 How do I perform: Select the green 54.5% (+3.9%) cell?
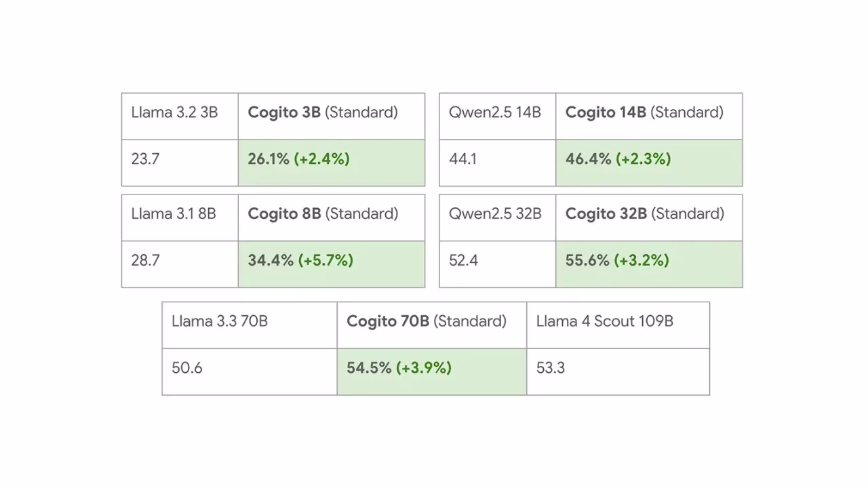click(x=432, y=371)
